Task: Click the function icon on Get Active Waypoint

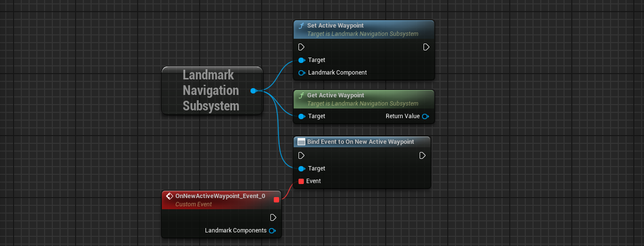Action: pyautogui.click(x=301, y=95)
